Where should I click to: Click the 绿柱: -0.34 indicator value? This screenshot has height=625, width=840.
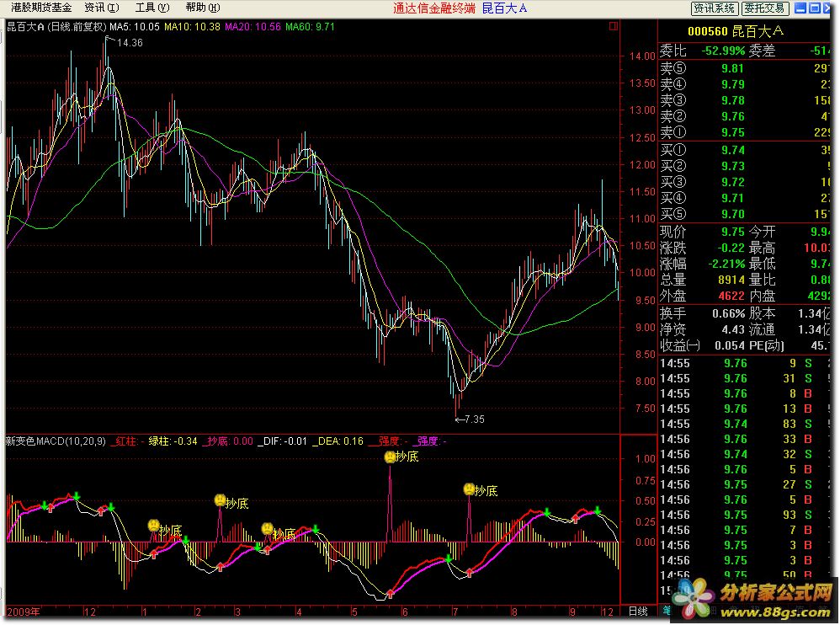pyautogui.click(x=173, y=441)
